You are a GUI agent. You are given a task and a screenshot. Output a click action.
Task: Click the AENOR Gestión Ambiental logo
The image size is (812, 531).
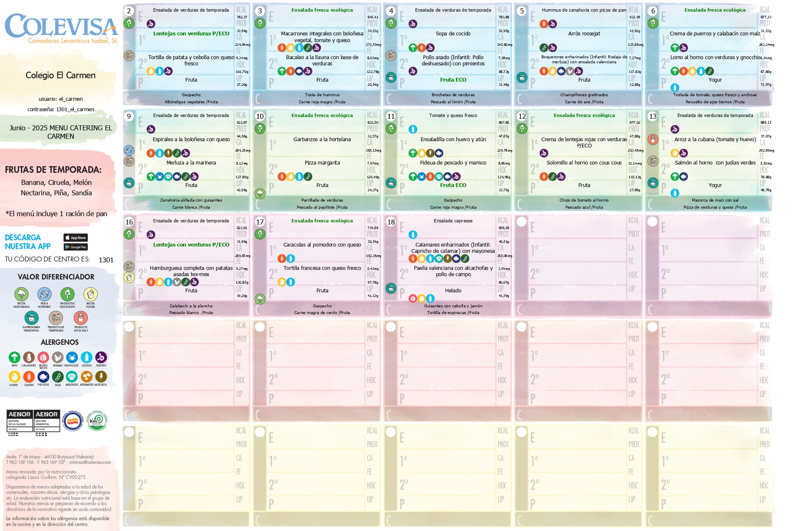pyautogui.click(x=47, y=421)
